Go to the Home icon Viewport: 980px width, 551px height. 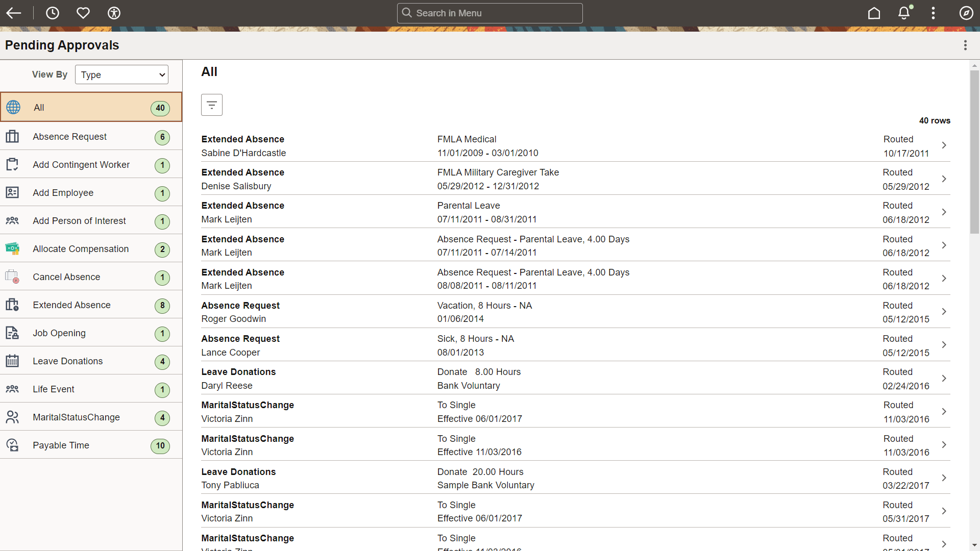(x=874, y=13)
